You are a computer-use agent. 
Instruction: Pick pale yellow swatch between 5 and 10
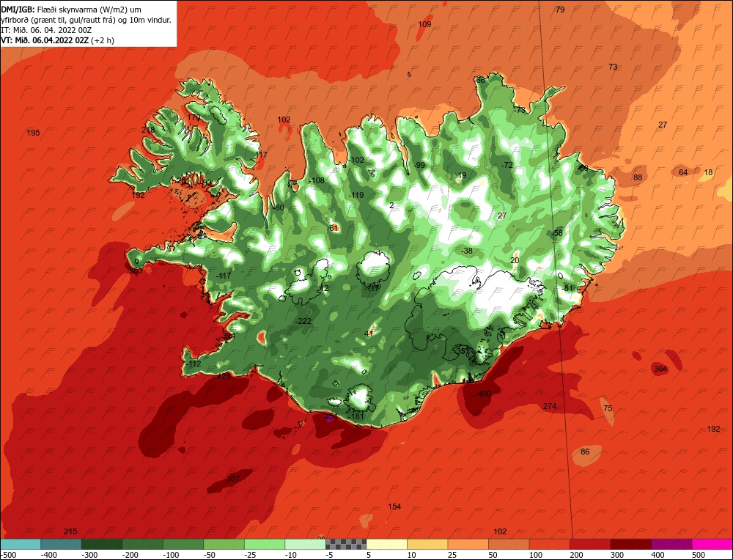coord(386,544)
